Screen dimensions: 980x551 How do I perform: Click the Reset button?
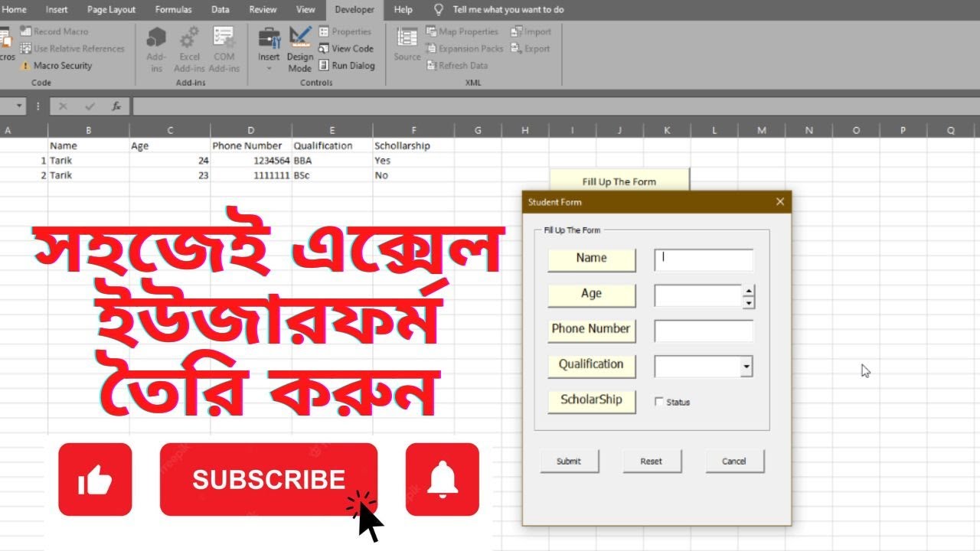(652, 461)
